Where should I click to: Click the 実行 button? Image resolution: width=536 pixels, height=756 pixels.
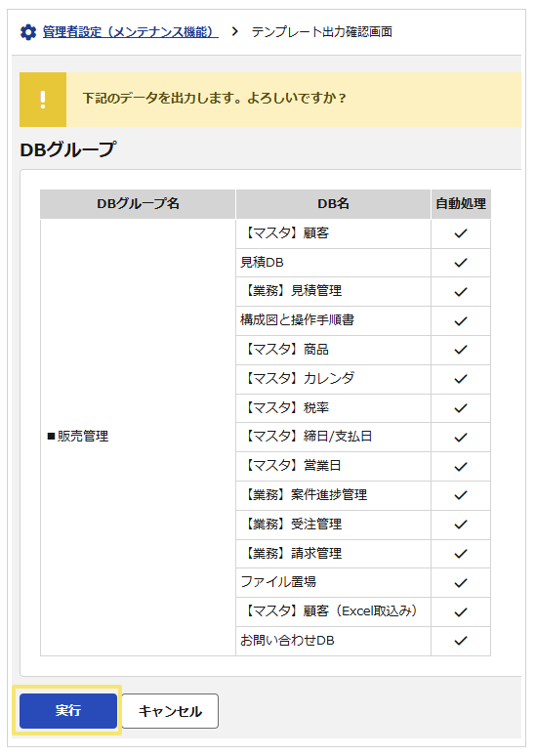[x=68, y=711]
